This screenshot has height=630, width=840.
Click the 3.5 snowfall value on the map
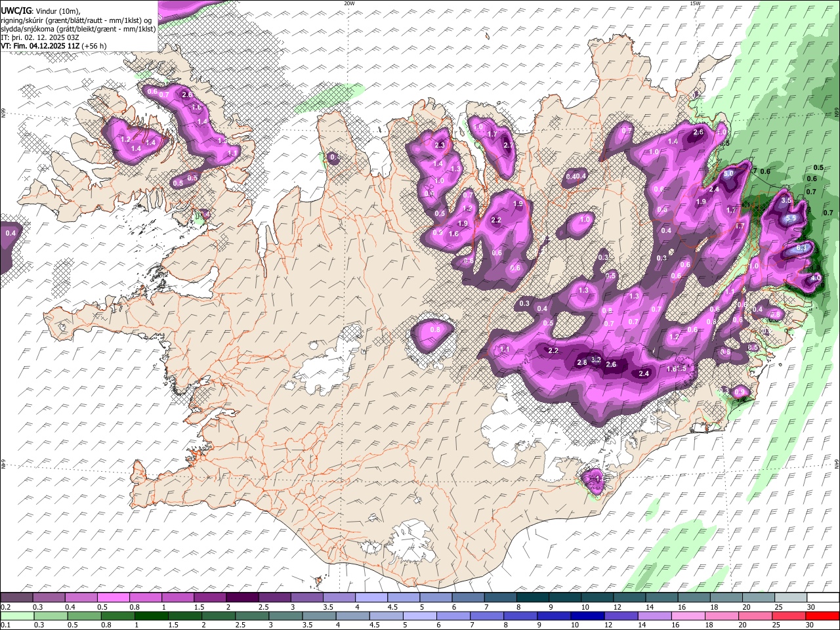click(786, 201)
